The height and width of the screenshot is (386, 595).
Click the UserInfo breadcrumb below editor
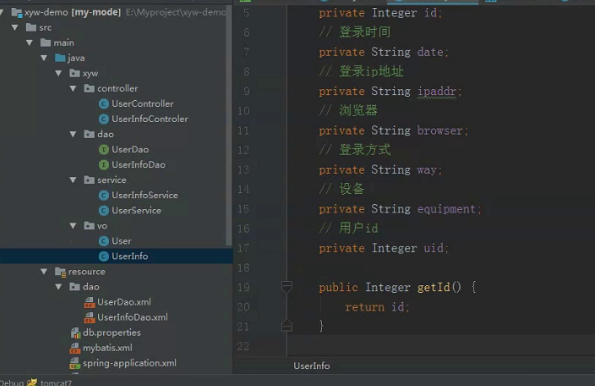312,366
